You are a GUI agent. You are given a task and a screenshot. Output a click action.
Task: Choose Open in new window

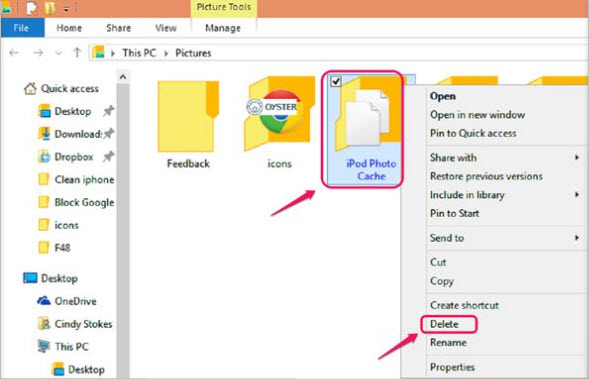pyautogui.click(x=477, y=115)
